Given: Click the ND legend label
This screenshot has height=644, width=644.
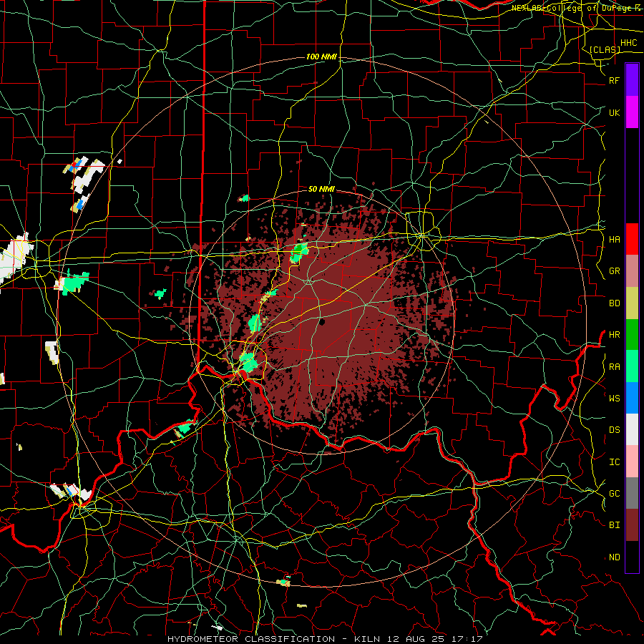Looking at the screenshot, I should tap(614, 557).
